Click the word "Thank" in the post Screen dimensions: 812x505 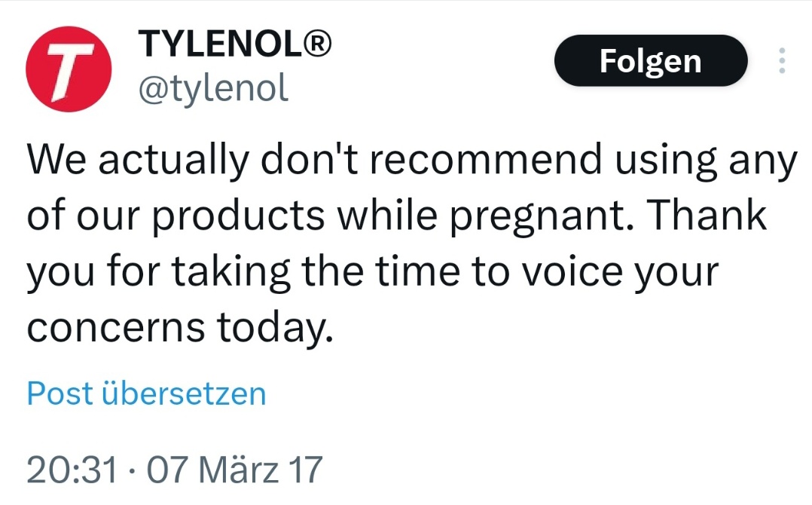[706, 214]
